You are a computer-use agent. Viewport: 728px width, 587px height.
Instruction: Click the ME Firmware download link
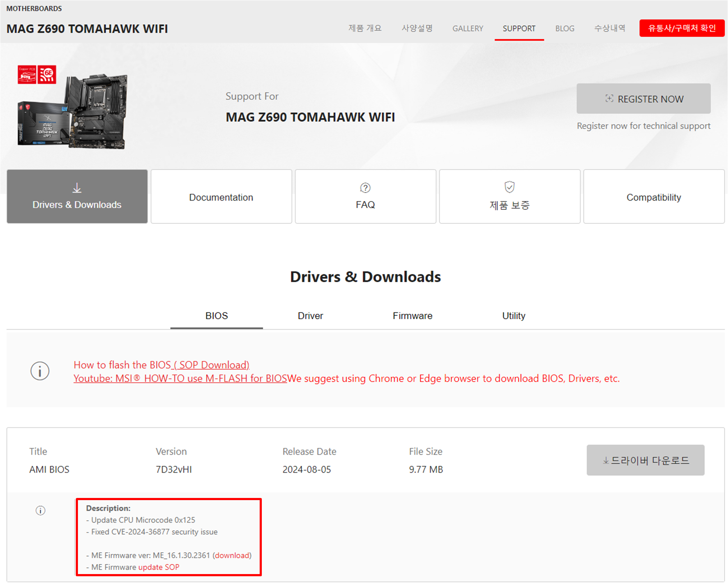(x=232, y=555)
